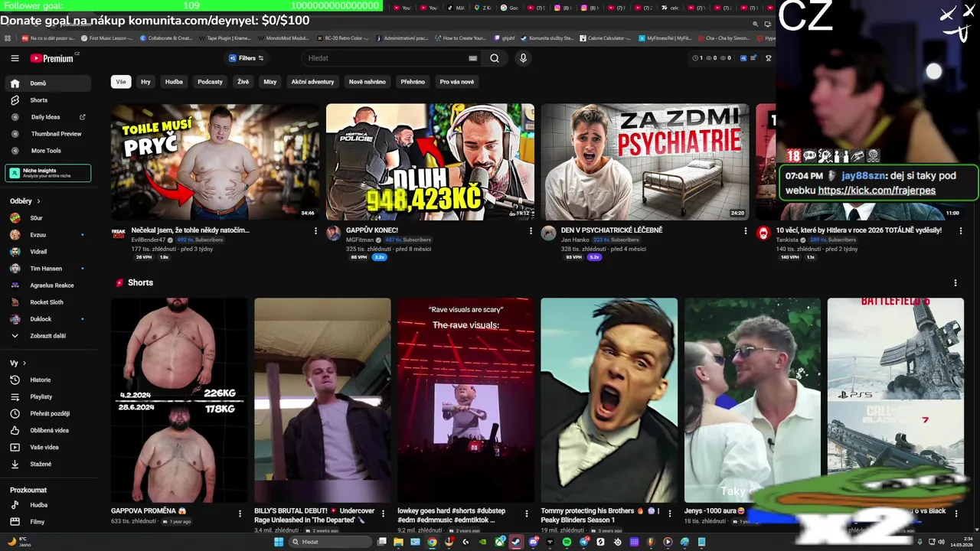Image resolution: width=980 pixels, height=551 pixels.
Task: Open Oblíbená videa list
Action: [47, 431]
